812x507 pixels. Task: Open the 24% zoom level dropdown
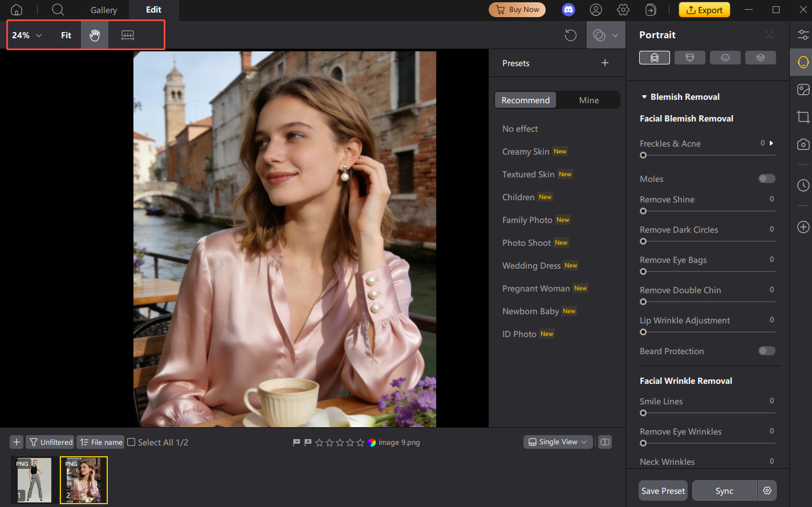coord(26,35)
